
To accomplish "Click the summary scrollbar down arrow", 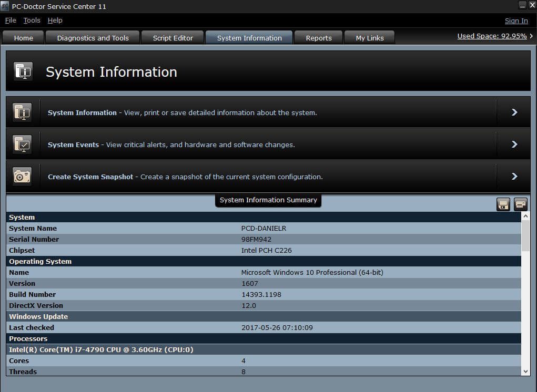I will click(x=525, y=372).
